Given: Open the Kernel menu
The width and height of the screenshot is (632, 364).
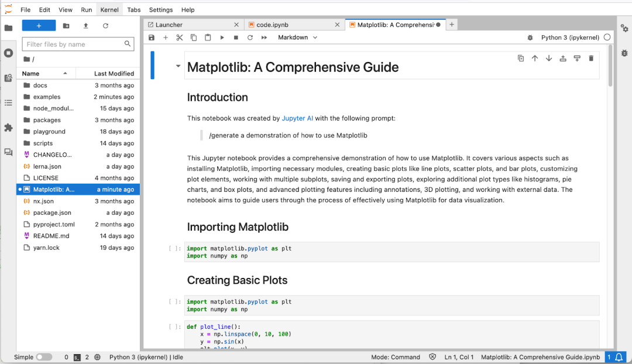Looking at the screenshot, I should [x=109, y=9].
